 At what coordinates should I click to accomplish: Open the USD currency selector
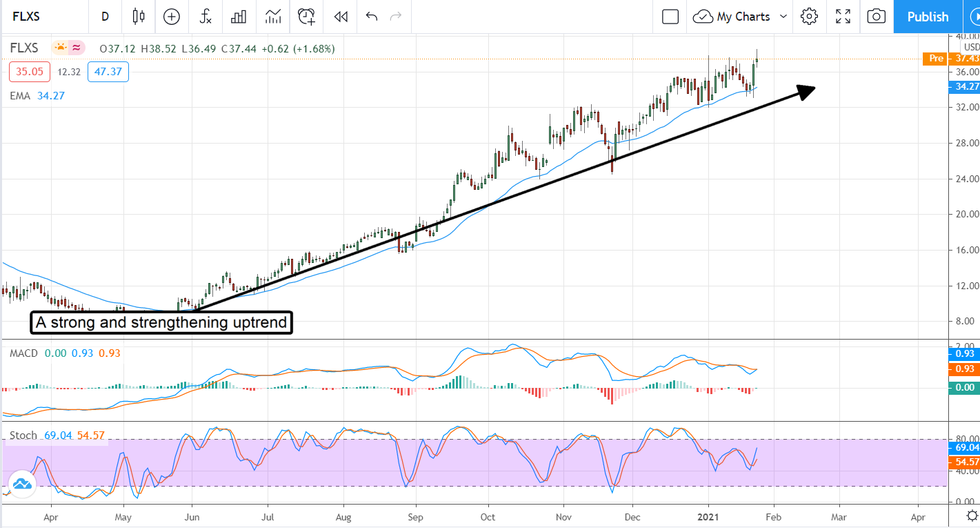971,47
